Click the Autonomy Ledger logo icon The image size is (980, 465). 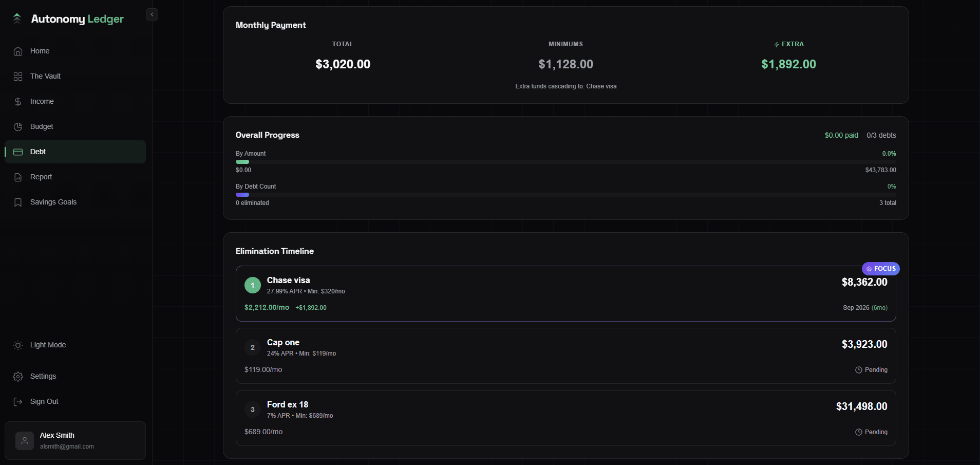pyautogui.click(x=17, y=19)
